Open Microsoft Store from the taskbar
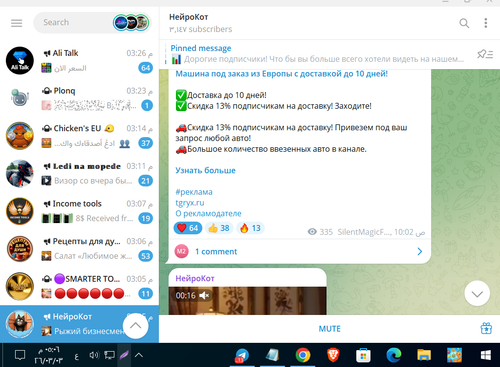This screenshot has height=367, width=500. pyautogui.click(x=363, y=356)
